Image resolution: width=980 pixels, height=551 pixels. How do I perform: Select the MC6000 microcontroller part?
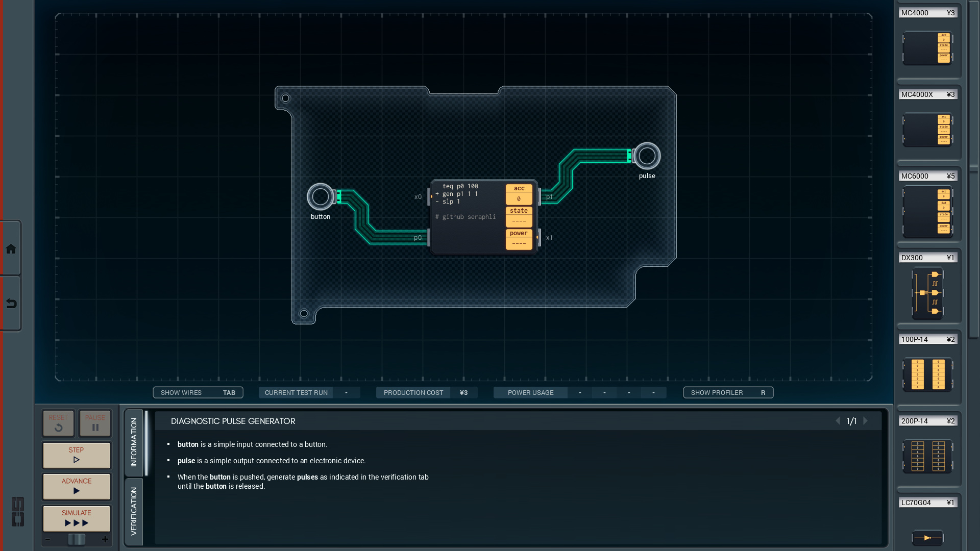tap(927, 212)
